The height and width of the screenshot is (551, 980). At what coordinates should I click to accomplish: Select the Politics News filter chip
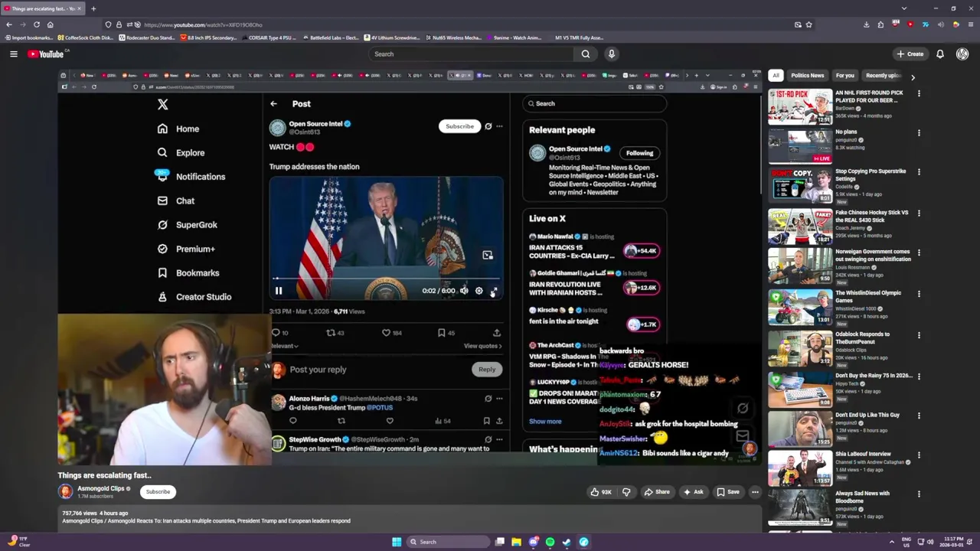click(x=807, y=76)
